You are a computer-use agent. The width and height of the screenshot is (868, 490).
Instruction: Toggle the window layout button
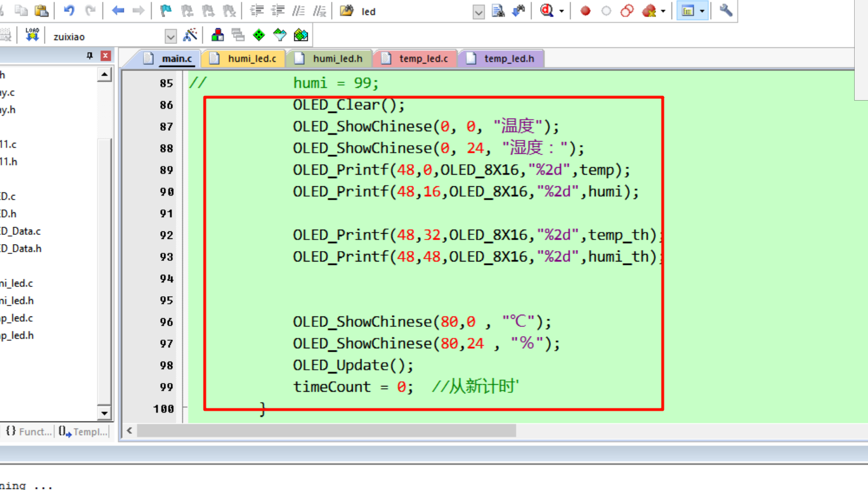(688, 10)
